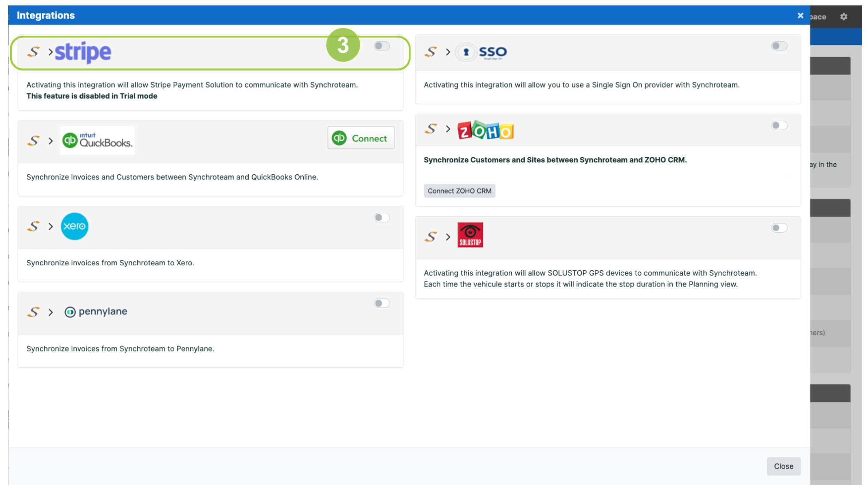Viewport: 868px width, 487px height.
Task: Click the SOLUSTOP logo
Action: tap(470, 235)
